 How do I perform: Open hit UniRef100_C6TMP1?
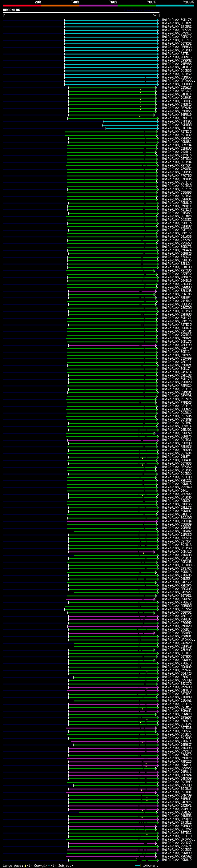coord(176,23)
